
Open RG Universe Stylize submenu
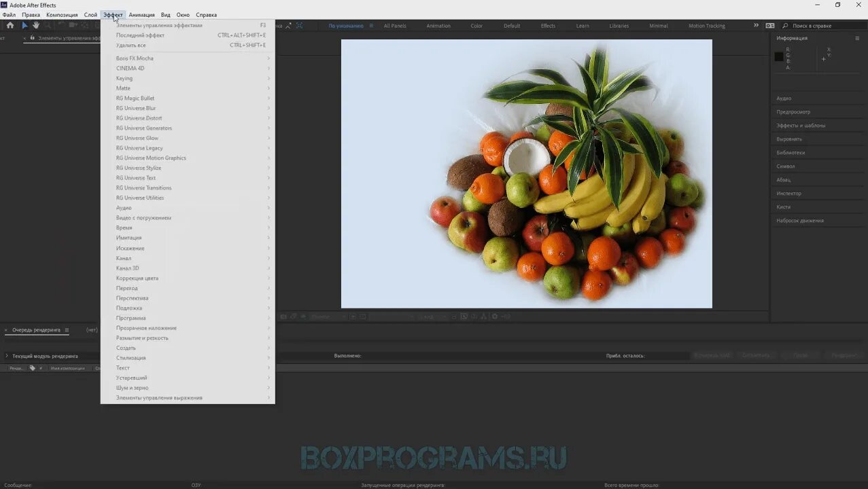tap(188, 168)
